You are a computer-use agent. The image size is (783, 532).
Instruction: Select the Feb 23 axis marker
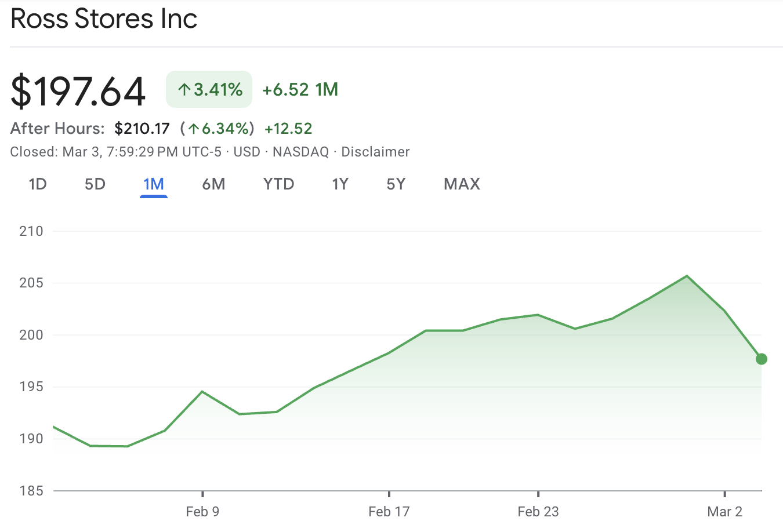[x=538, y=511]
